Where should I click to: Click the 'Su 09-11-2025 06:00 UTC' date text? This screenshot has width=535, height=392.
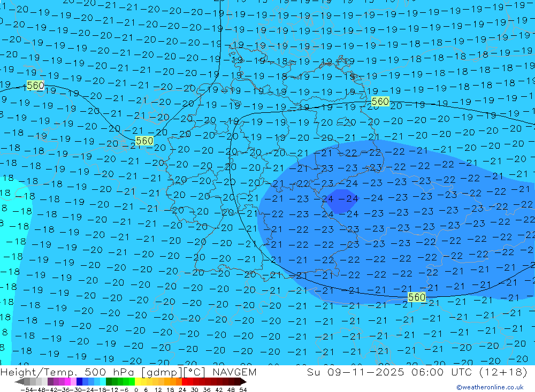(389, 372)
